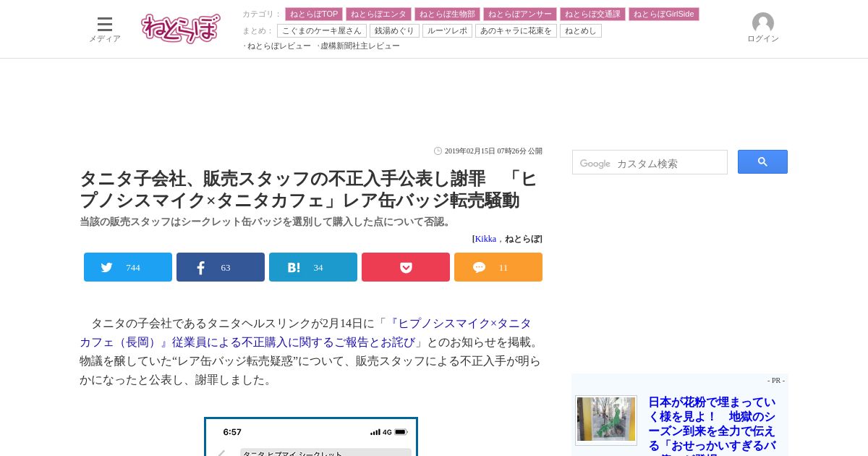Focus the Google カスタム検索 field
This screenshot has height=456, width=868.
pyautogui.click(x=650, y=162)
